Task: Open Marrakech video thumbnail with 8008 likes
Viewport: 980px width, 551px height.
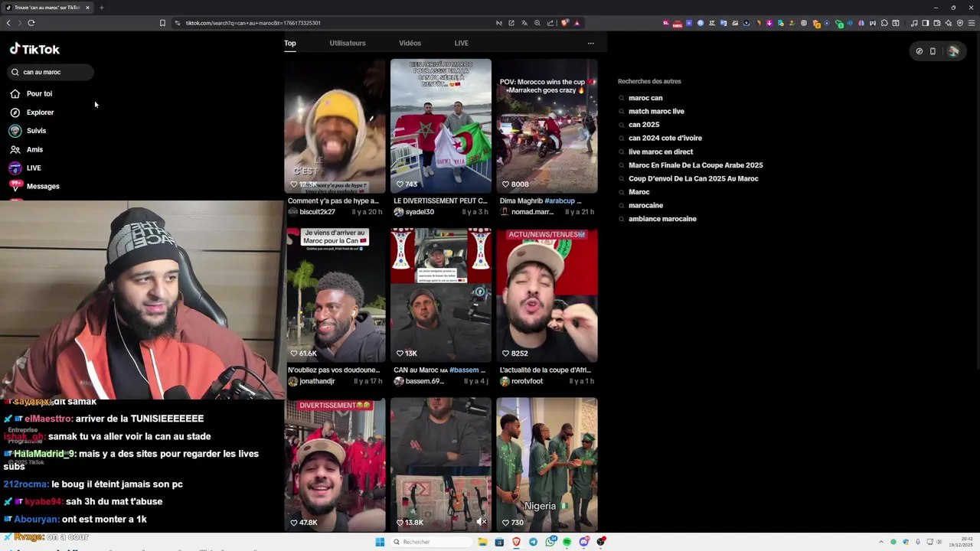Action: click(547, 126)
